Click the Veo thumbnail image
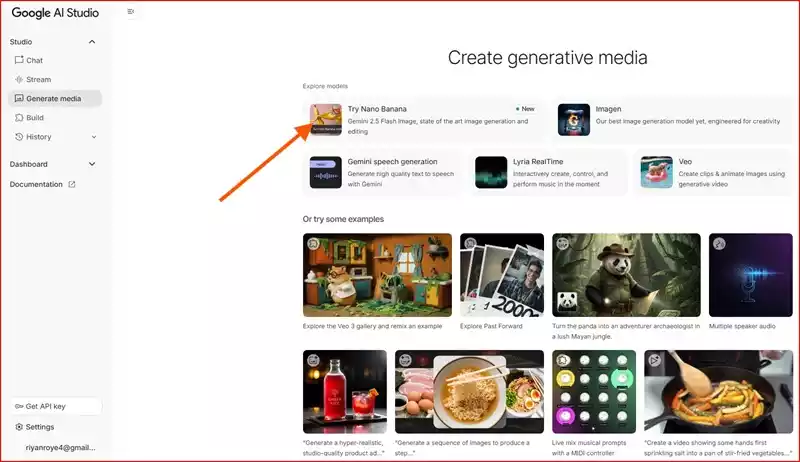The image size is (800, 462). (x=656, y=172)
